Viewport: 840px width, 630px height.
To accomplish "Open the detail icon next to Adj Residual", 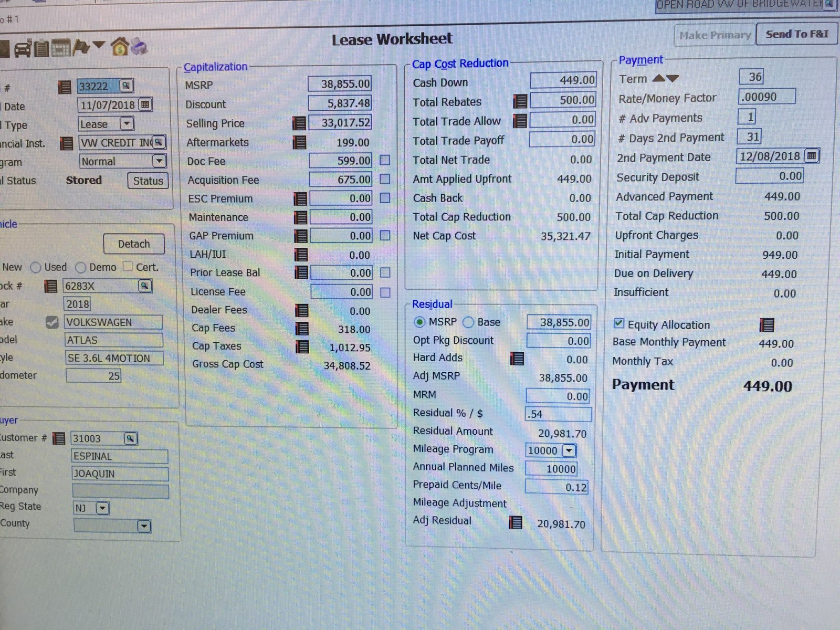I will (516, 522).
